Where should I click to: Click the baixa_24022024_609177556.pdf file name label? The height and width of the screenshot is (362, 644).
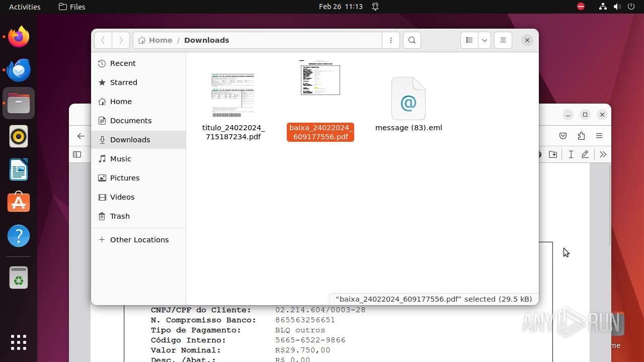tap(320, 132)
